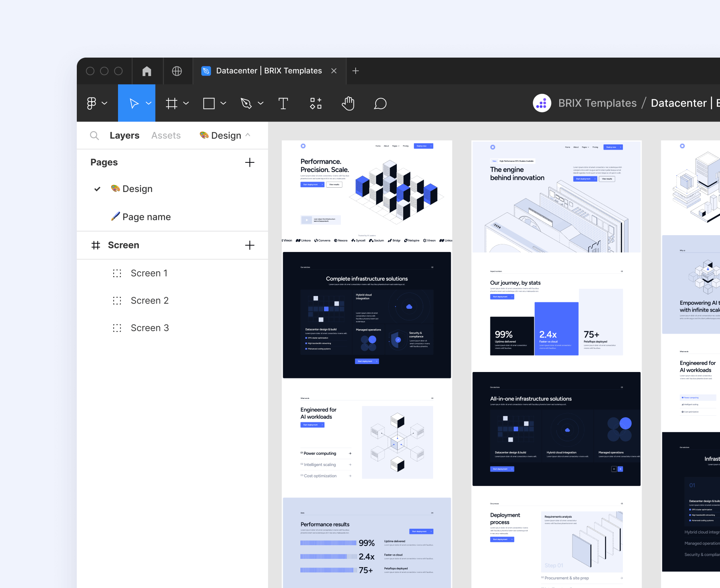Click the checkmark beside the Design page
This screenshot has height=588, width=720.
tap(97, 189)
